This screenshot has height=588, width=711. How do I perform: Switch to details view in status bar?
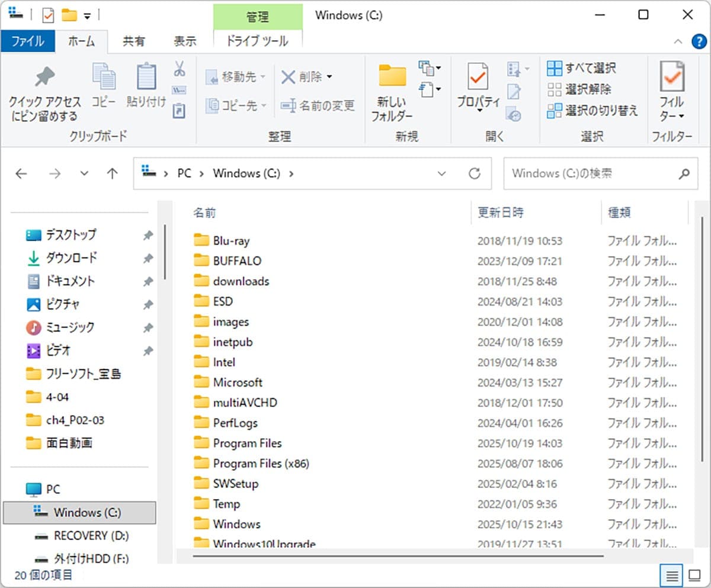click(x=671, y=575)
